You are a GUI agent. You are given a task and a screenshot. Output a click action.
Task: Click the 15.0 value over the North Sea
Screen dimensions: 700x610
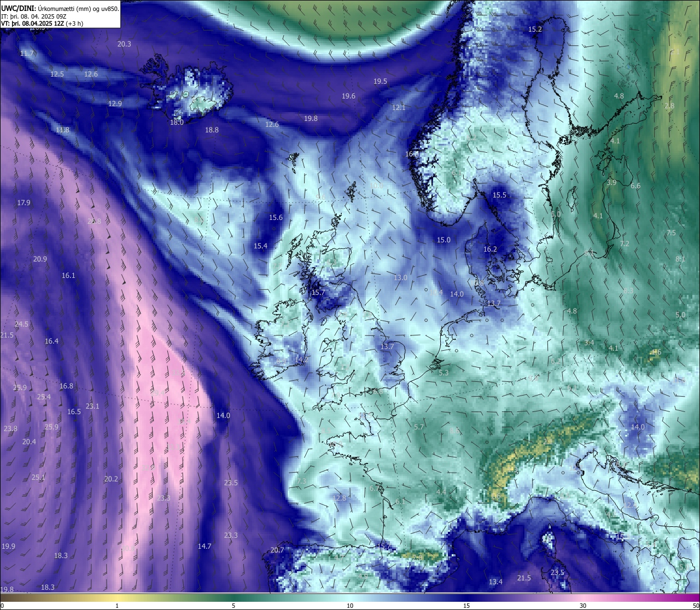pos(444,240)
